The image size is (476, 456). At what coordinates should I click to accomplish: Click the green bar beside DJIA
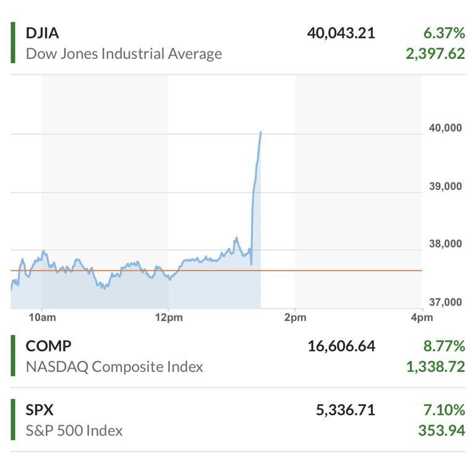coord(13,43)
